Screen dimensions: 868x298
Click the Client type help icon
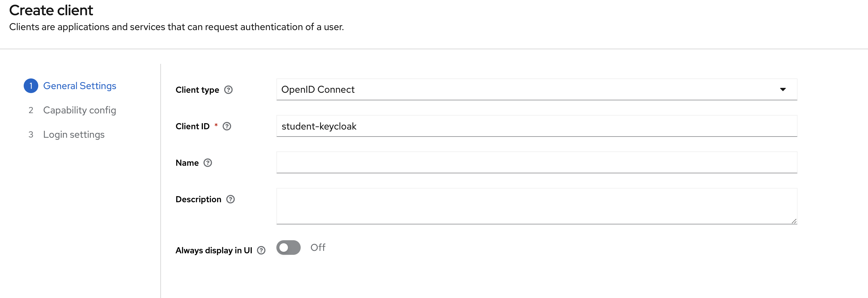[228, 90]
